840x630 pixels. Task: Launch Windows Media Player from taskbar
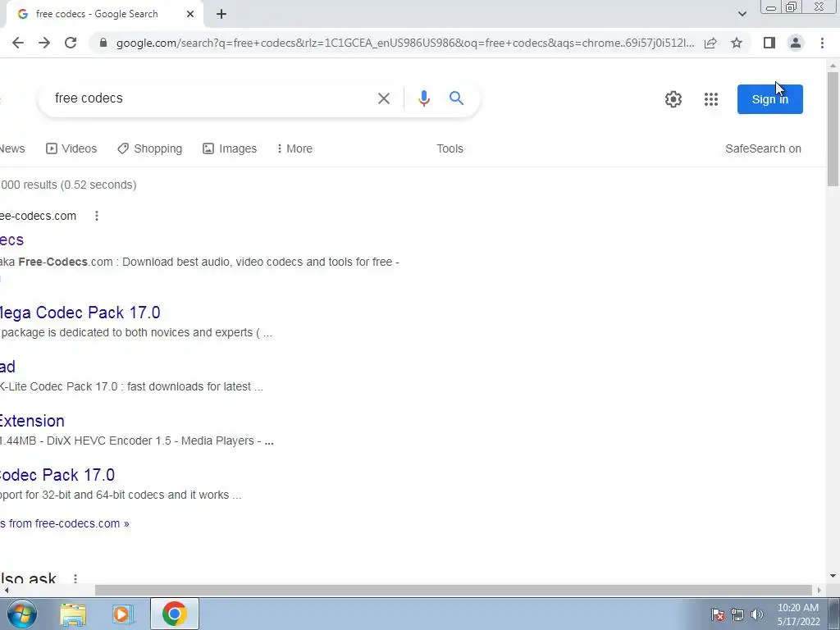tap(122, 614)
